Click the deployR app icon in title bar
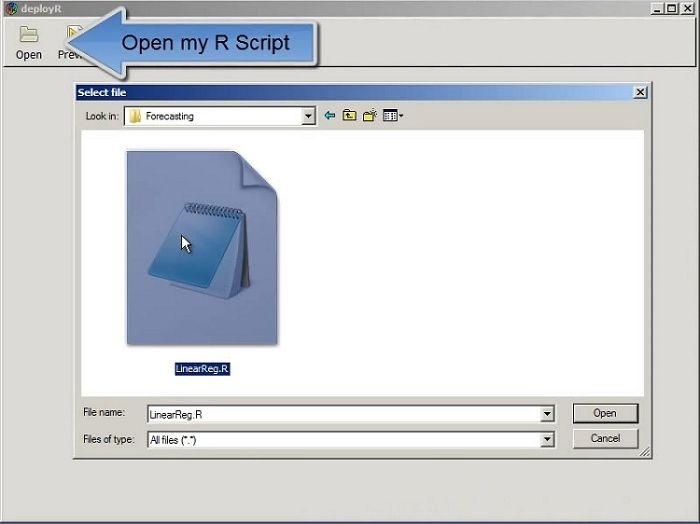Image resolution: width=700 pixels, height=524 pixels. click(x=10, y=9)
